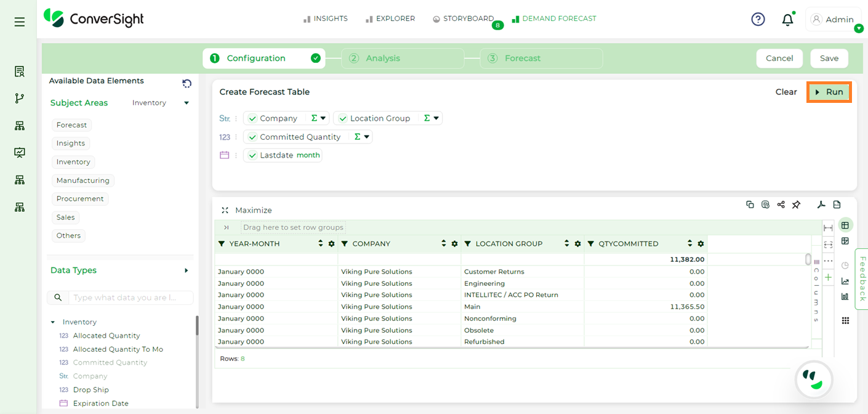Click the branch icon in left sidebar

tap(20, 98)
